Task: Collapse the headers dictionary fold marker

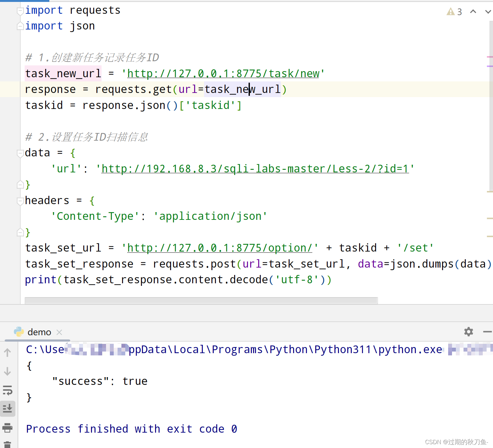Action: 20,201
